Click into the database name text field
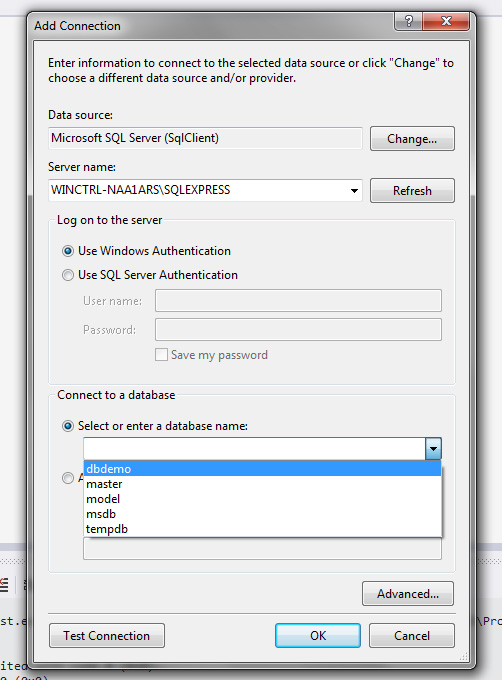 [254, 449]
